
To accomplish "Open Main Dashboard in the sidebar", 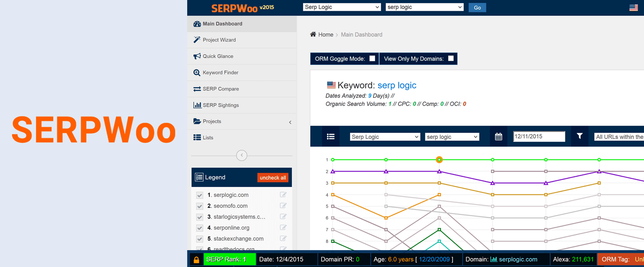I will point(242,24).
